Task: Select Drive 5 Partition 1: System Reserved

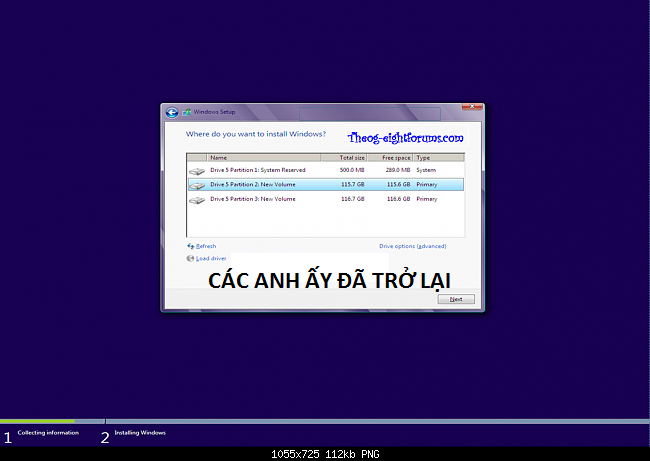Action: 326,170
